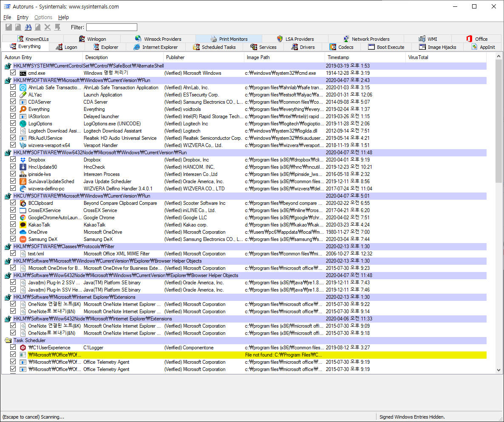Open the Image Hijacks tab
Viewport: 504px width, 422px height.
(x=437, y=47)
